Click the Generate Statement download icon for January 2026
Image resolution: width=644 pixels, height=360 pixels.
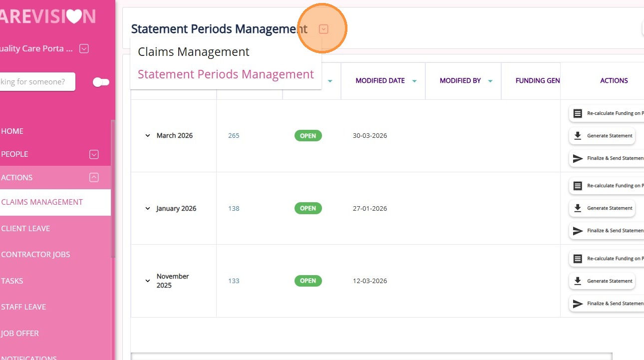point(578,208)
